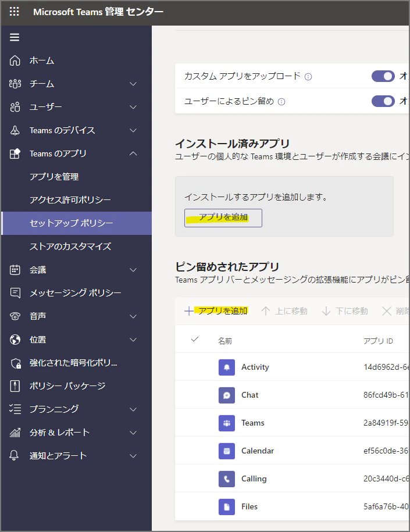Expand the ユーザー menu chevron
This screenshot has width=410, height=532.
[x=133, y=107]
